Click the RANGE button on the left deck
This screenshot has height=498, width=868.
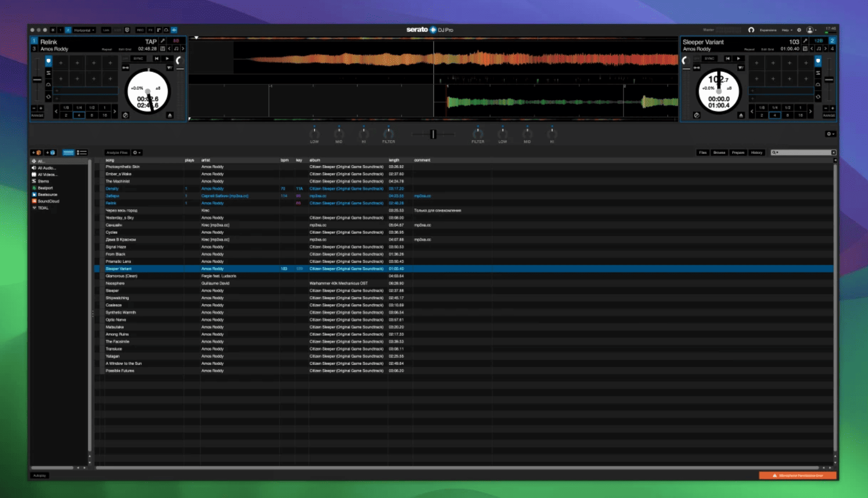point(37,115)
